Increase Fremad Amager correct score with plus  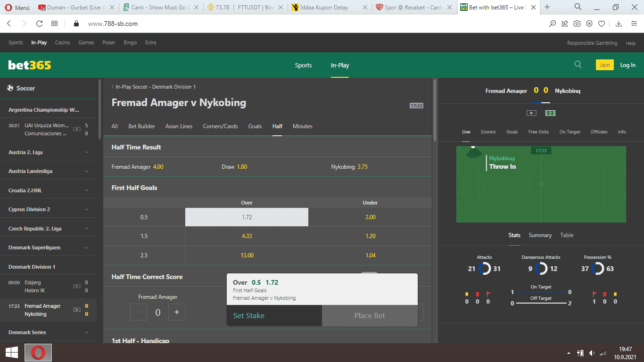point(177,312)
